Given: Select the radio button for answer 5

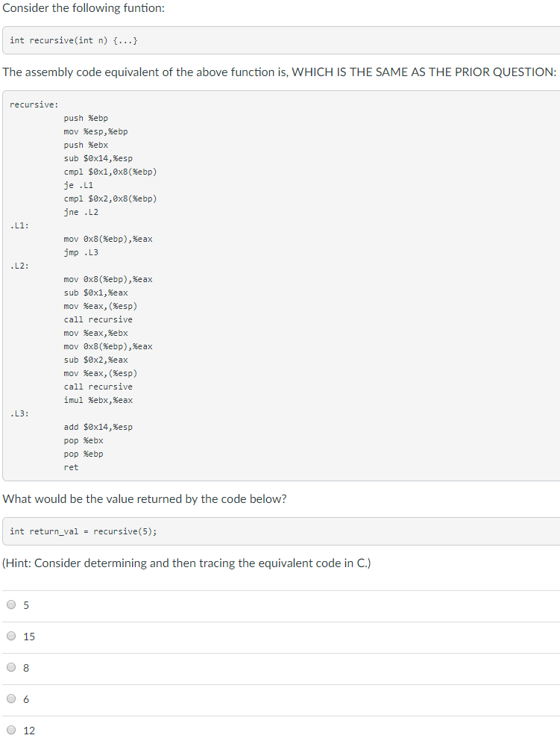Looking at the screenshot, I should tap(11, 604).
